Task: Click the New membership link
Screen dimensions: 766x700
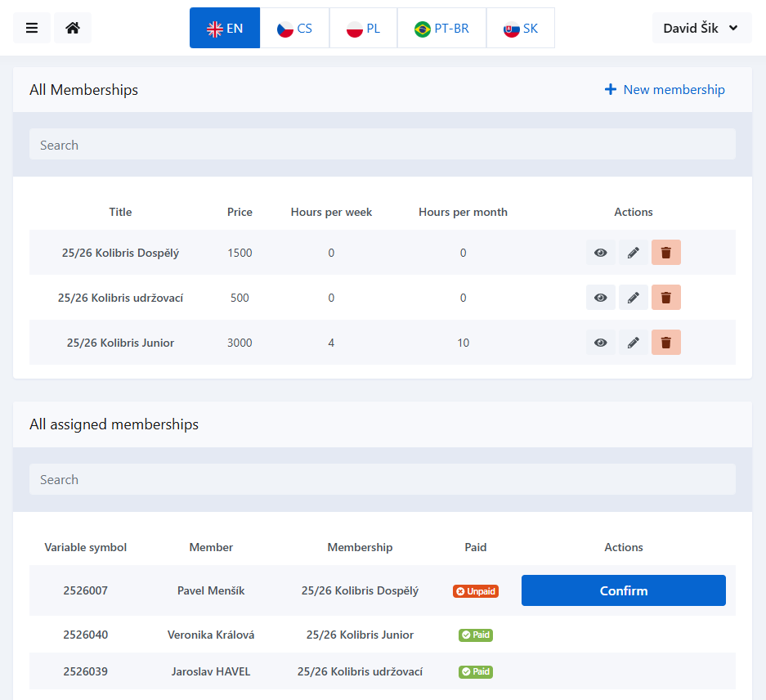Action: [x=665, y=90]
